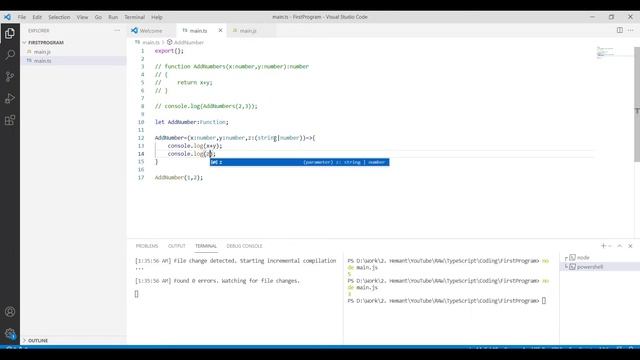Focus the left watch-compilation terminal pane
This screenshot has width=640, height=360.
[x=235, y=298]
